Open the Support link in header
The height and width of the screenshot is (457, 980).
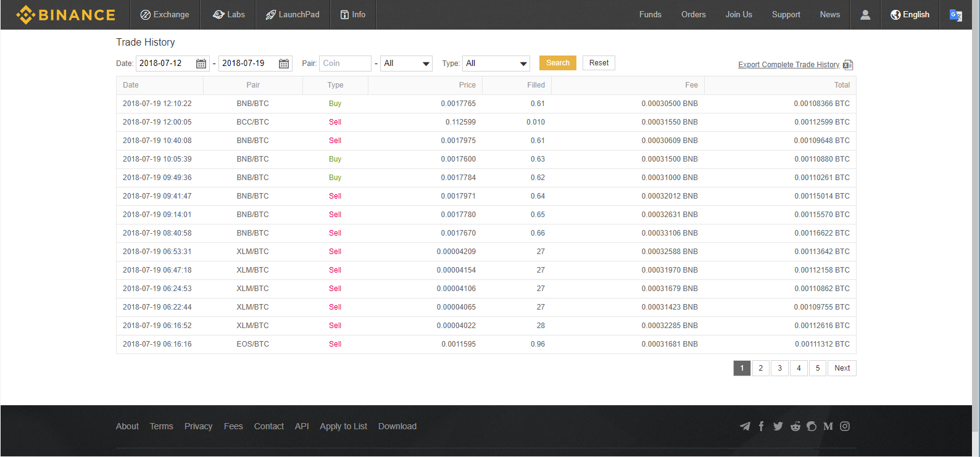pos(786,15)
